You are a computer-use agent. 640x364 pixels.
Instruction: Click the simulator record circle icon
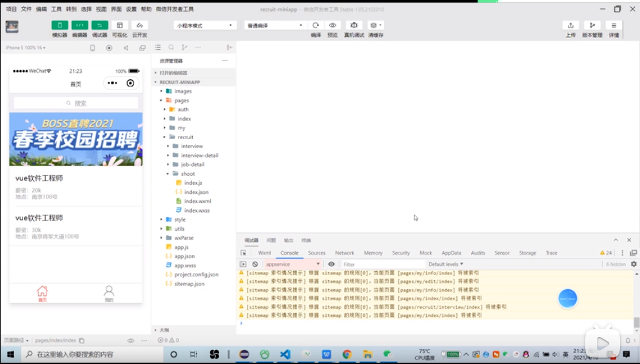click(109, 48)
